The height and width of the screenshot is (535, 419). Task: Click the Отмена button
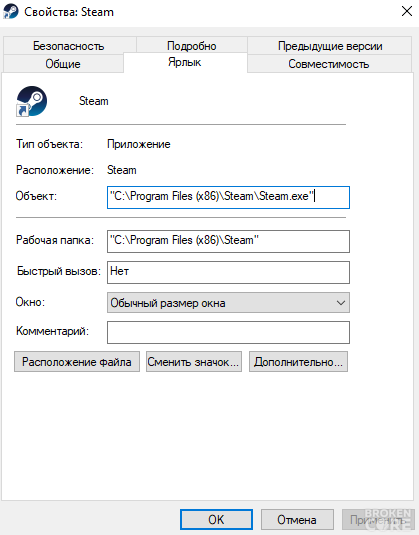coord(297,520)
